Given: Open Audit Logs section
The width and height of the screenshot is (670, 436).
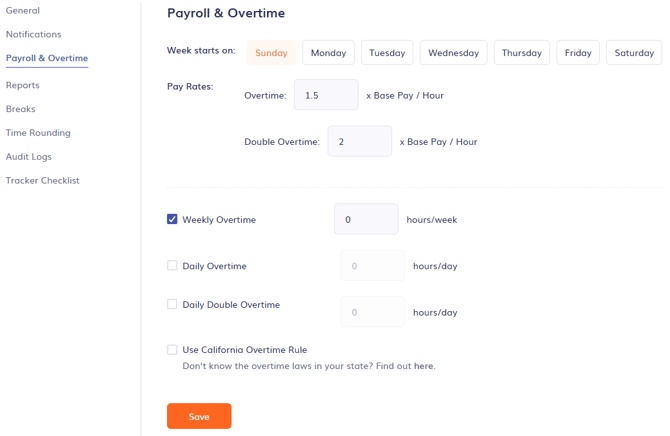Looking at the screenshot, I should [28, 157].
